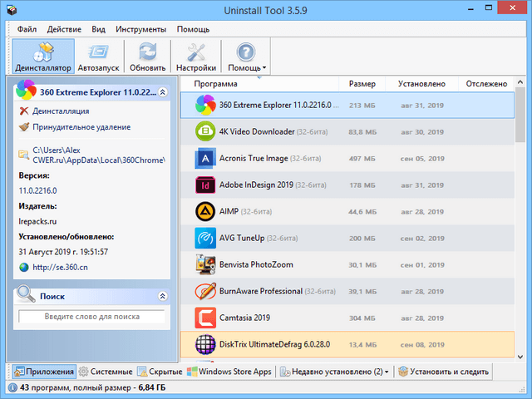
Task: Toggle the Системные filter at bottom
Action: [x=105, y=372]
